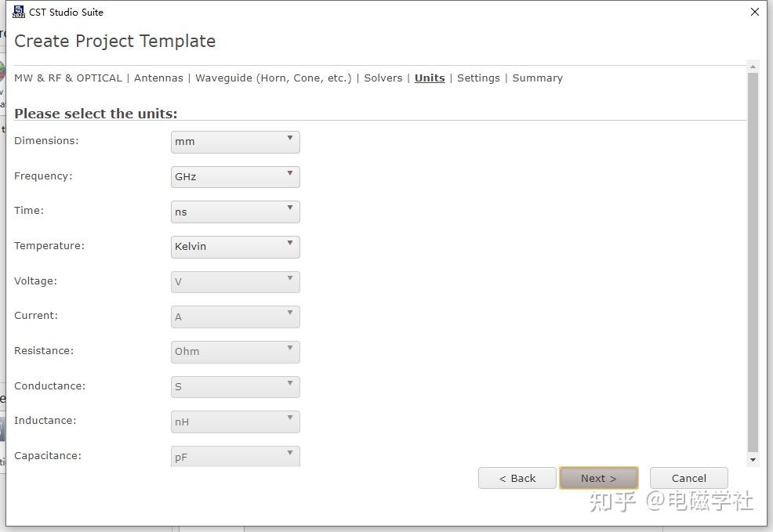The width and height of the screenshot is (773, 532).
Task: Cancel the project template wizard
Action: click(x=688, y=478)
